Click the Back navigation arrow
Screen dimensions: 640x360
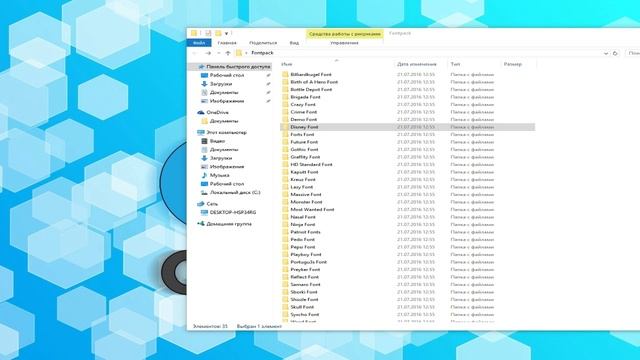pyautogui.click(x=195, y=53)
